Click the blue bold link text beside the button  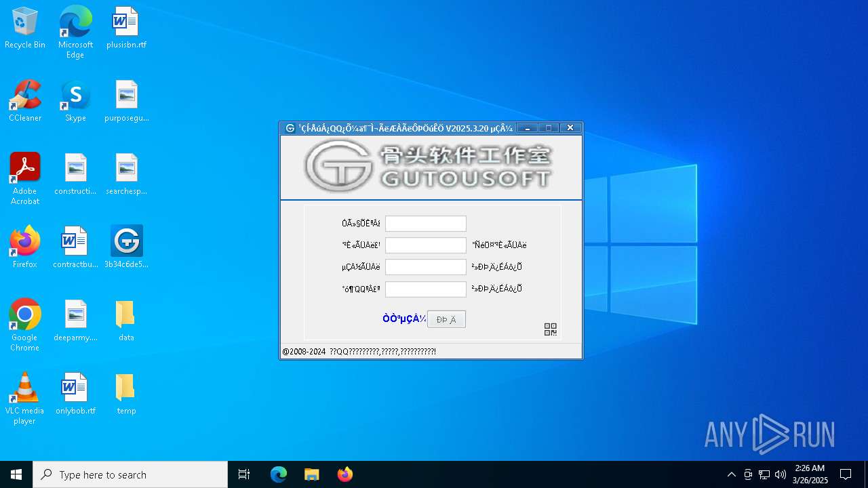point(404,319)
